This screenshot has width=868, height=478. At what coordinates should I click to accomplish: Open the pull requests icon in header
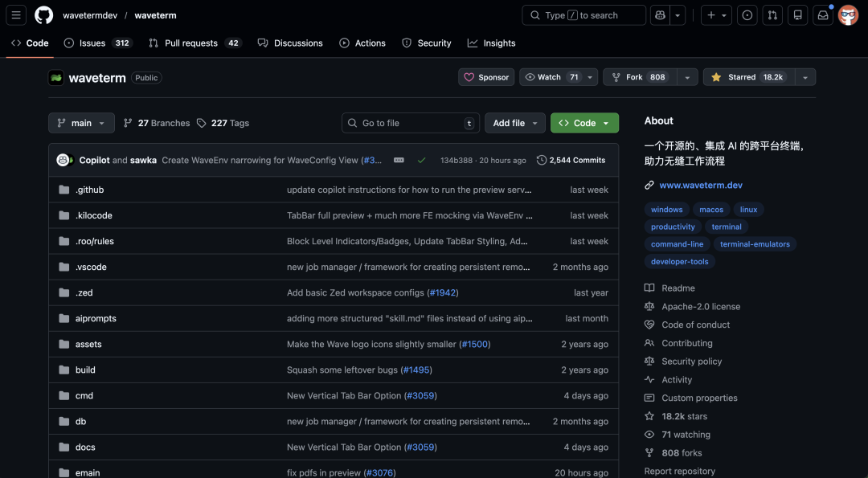point(772,15)
